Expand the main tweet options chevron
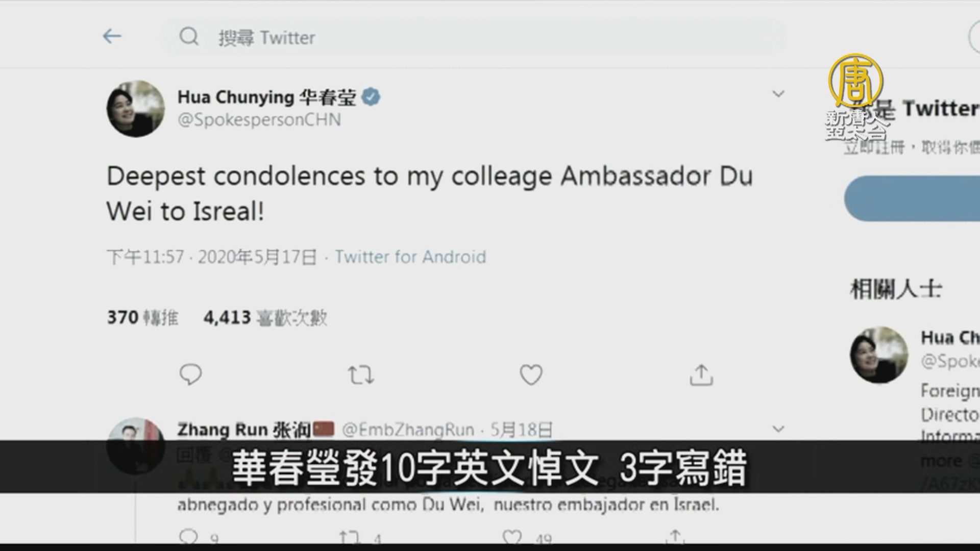The image size is (980, 551). [778, 94]
